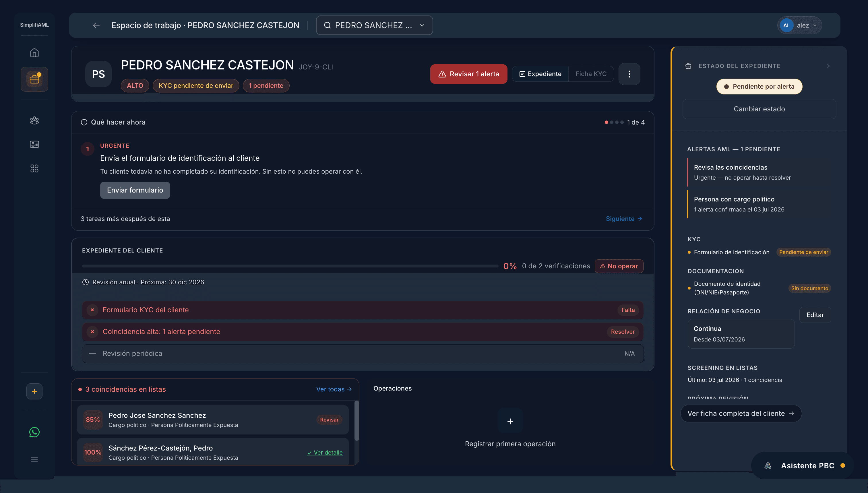868x493 pixels.
Task: Click the 1 pendiente tag
Action: pos(266,86)
